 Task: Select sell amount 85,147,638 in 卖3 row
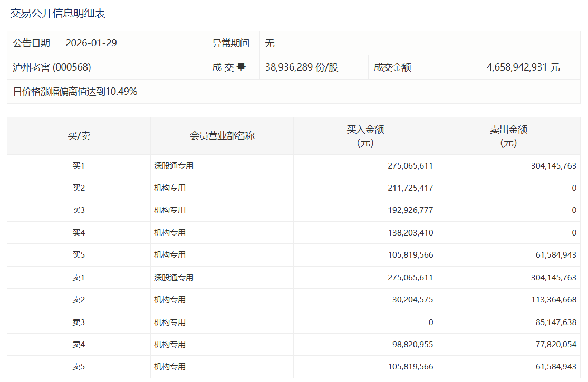555,322
